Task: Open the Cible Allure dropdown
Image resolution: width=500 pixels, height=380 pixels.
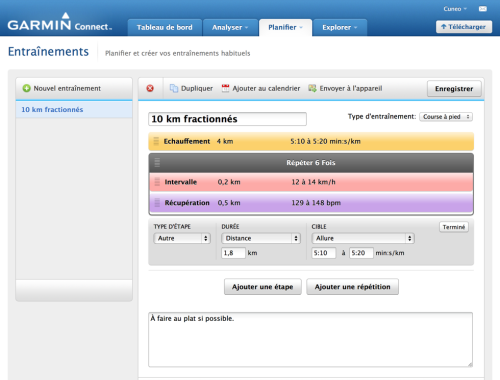Action: click(363, 238)
